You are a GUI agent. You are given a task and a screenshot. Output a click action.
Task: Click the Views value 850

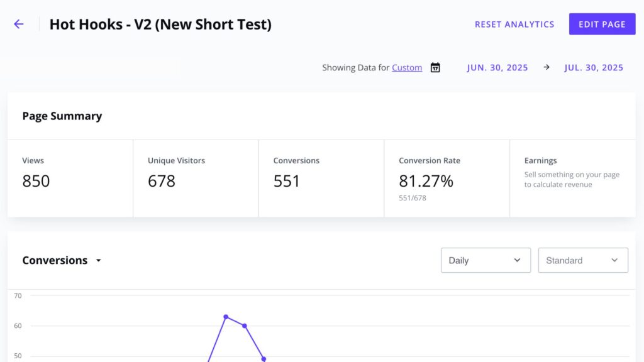[36, 181]
